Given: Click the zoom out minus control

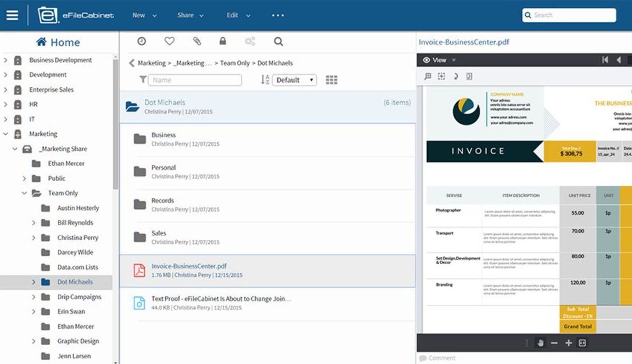Looking at the screenshot, I should [555, 343].
